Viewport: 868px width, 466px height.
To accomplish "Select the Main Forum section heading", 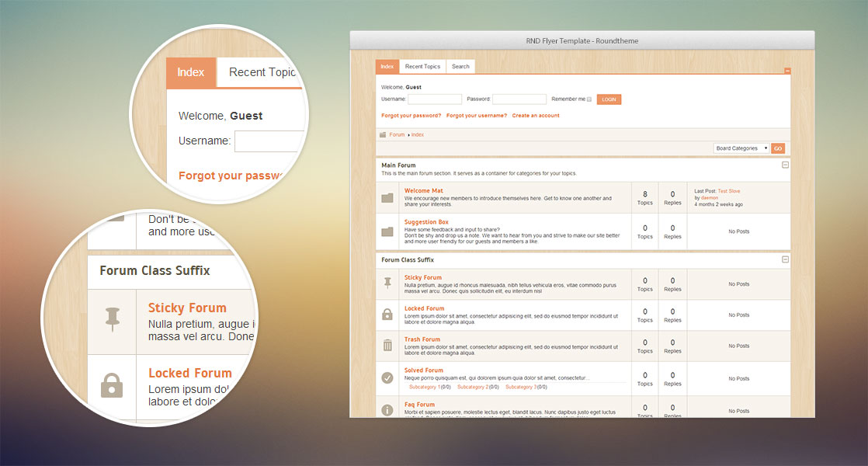I will click(398, 165).
